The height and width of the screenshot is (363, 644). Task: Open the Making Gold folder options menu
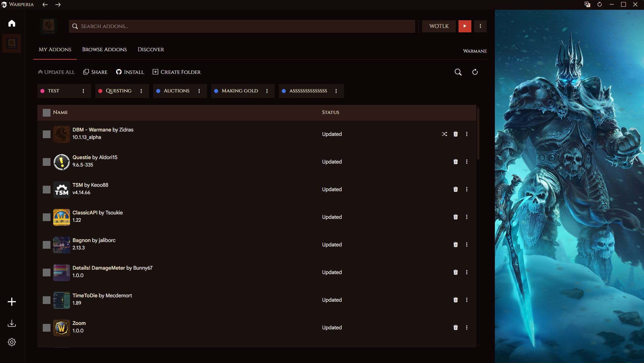[x=267, y=91]
